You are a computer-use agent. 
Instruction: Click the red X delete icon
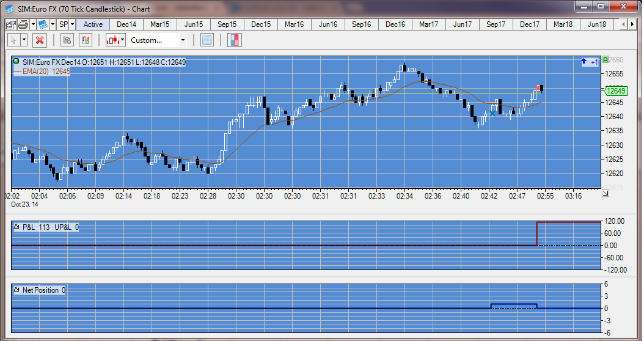pyautogui.click(x=40, y=40)
